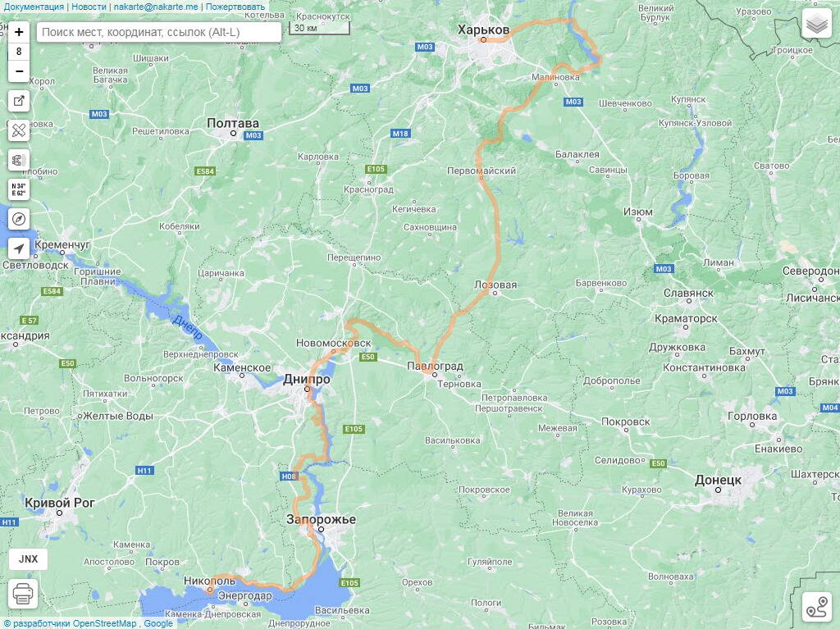This screenshot has width=840, height=629.
Task: Click the nakarte@nakarte.me email link
Action: coord(156,7)
